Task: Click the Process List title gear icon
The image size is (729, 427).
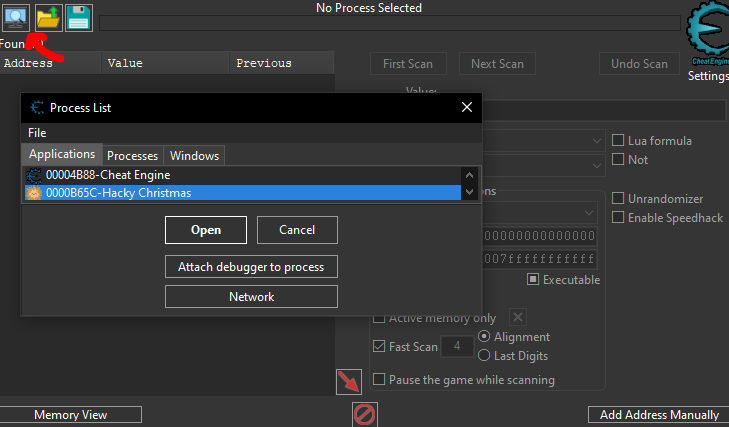Action: coord(37,107)
